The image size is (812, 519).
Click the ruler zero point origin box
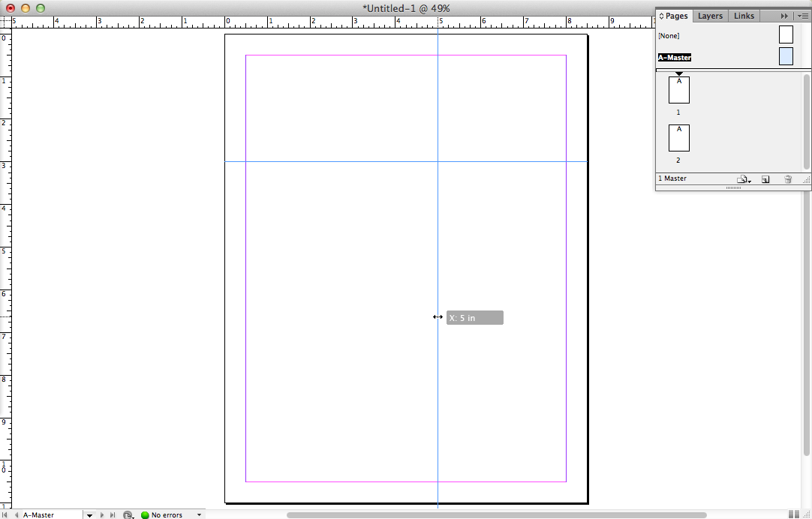5,22
